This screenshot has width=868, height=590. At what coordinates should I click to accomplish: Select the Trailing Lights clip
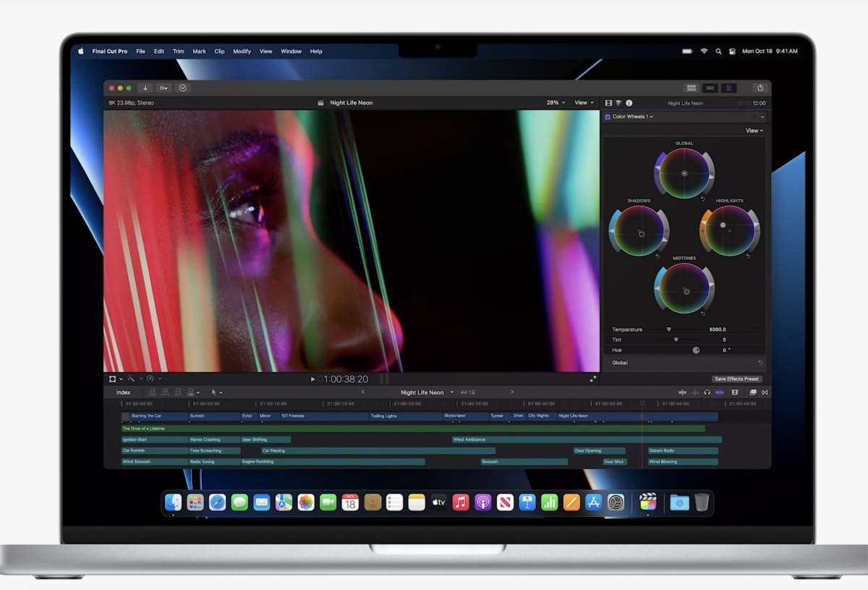(405, 416)
